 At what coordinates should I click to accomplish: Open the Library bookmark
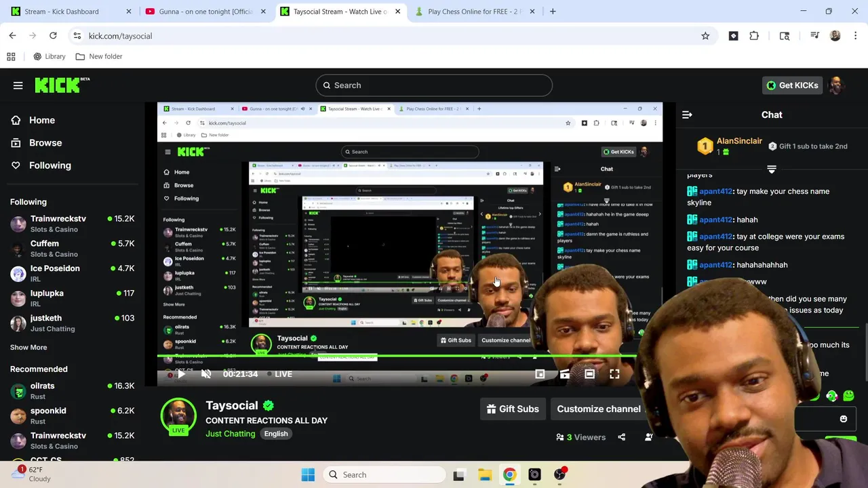(50, 56)
